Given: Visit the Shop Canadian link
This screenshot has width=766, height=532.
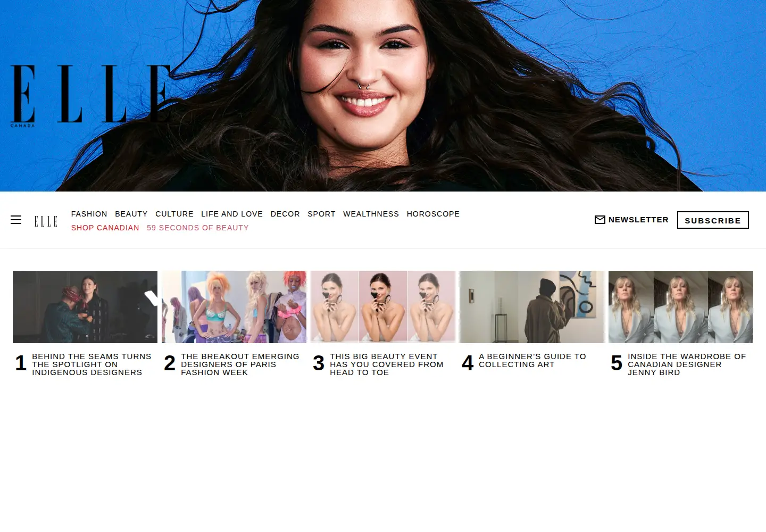Looking at the screenshot, I should (x=105, y=228).
